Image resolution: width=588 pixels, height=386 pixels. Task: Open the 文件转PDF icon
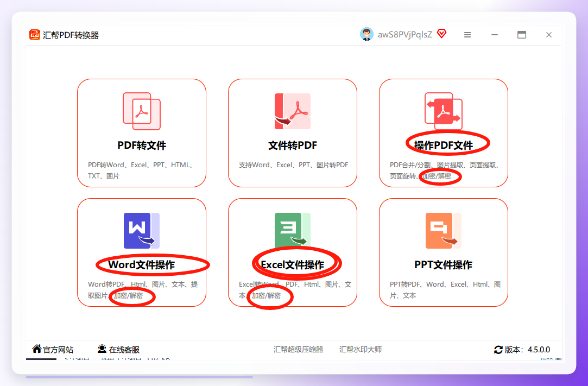293,111
